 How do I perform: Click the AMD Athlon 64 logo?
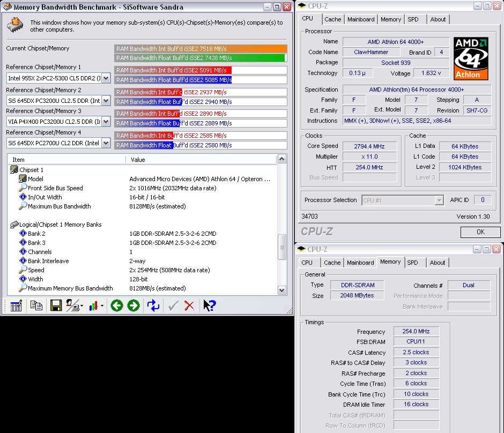[471, 58]
